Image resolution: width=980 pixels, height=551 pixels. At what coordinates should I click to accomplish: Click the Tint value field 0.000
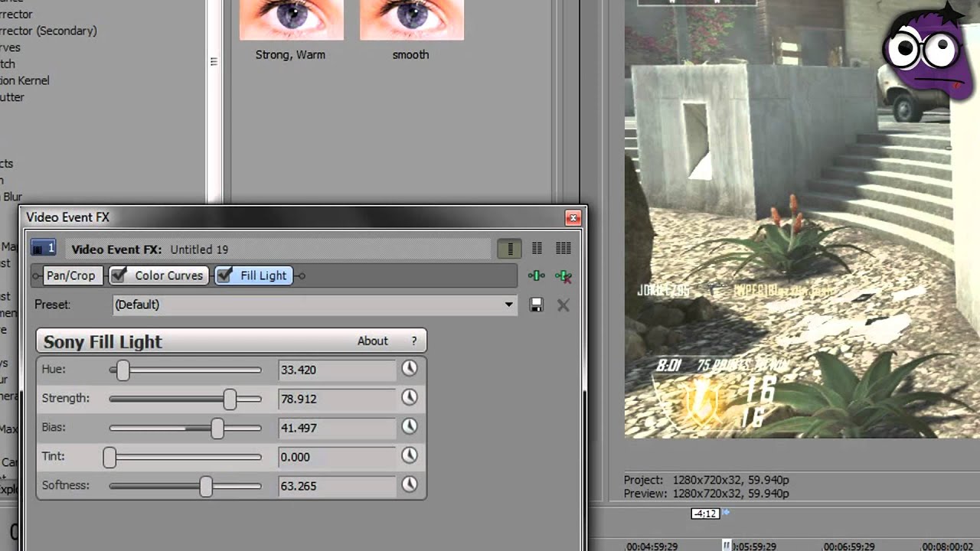point(337,457)
